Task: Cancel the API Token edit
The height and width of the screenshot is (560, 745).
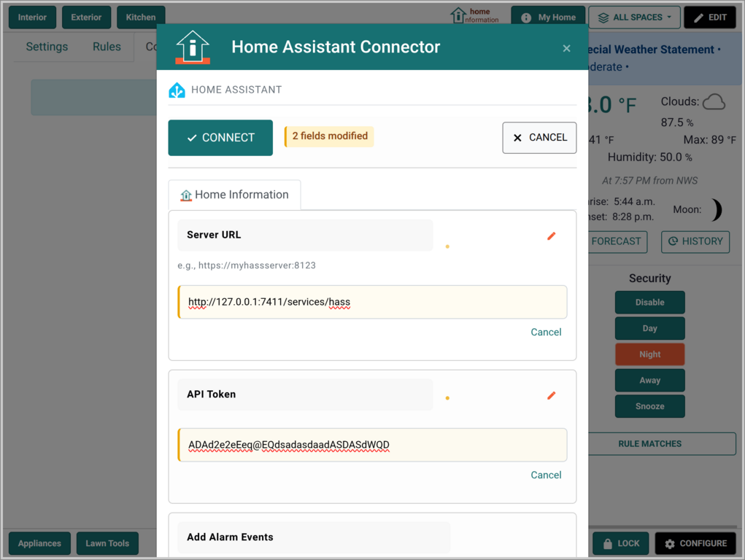Action: [546, 475]
